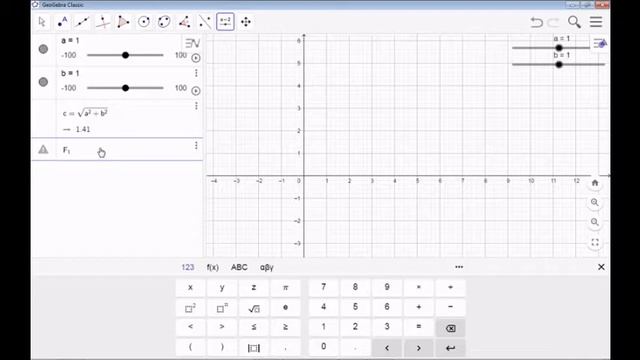Click the warning triangle beside F₁

click(43, 149)
